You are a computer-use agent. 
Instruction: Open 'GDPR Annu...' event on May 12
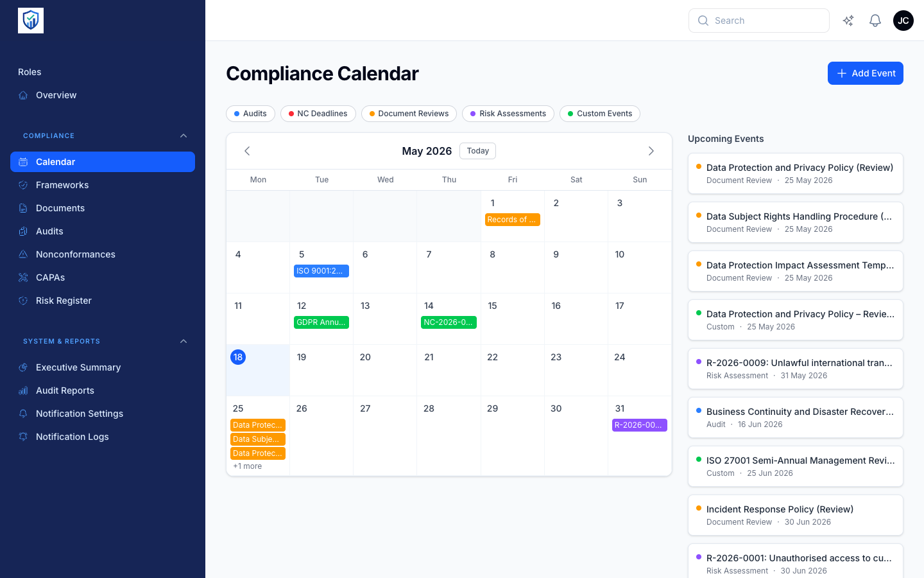click(x=321, y=322)
